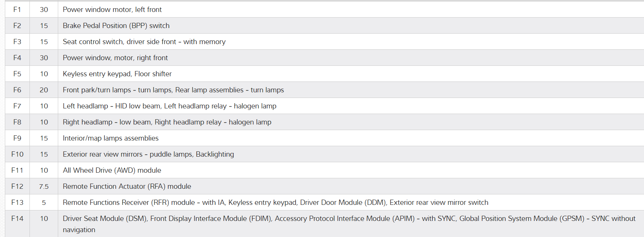Click the F13 fuse number cell
The image size is (644, 237).
17,203
